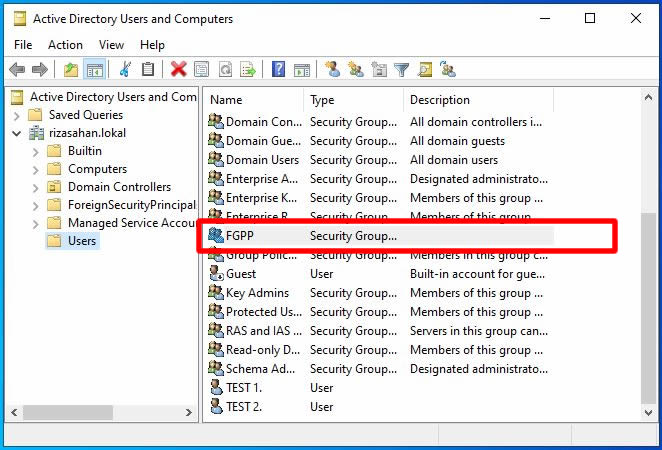
Task: Toggle the console tree pane icon
Action: [95, 69]
